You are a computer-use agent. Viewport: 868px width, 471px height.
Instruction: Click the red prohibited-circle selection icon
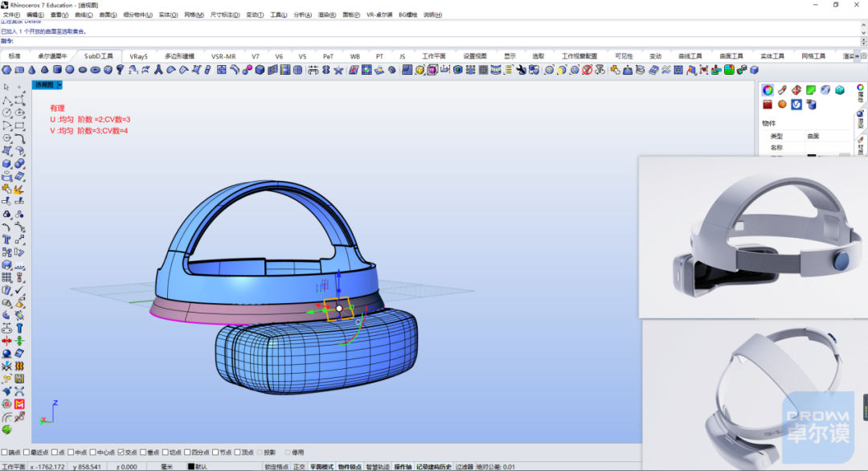click(587, 70)
